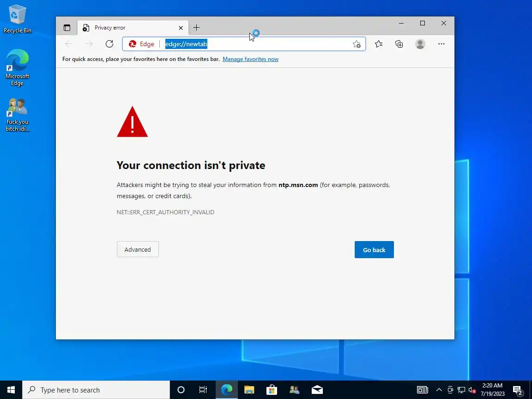Screen dimensions: 532x399
Task: Open Settings and more ellipsis menu
Action: (x=441, y=44)
